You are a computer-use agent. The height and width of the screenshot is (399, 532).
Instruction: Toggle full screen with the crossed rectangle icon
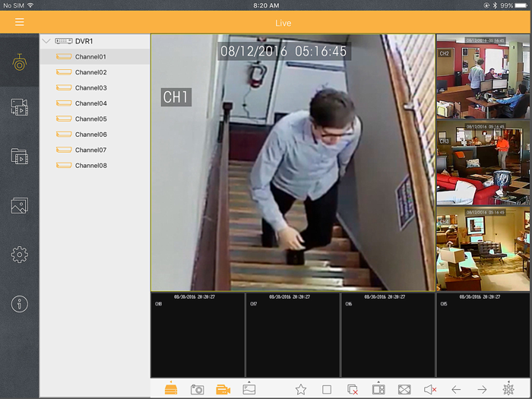(x=404, y=389)
